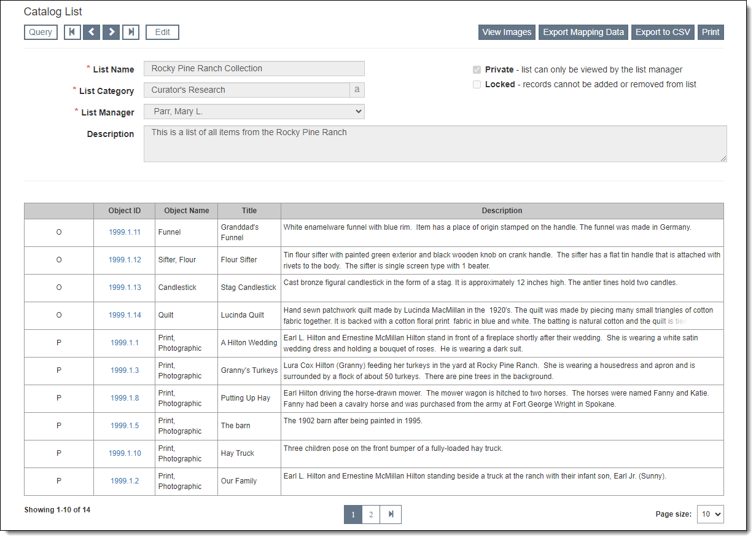Open the Page size dropdown

coord(710,514)
